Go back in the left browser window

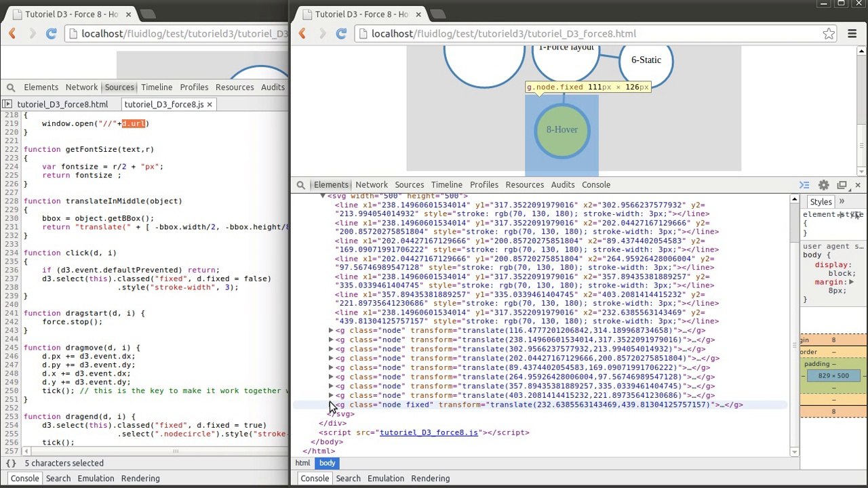pyautogui.click(x=12, y=34)
